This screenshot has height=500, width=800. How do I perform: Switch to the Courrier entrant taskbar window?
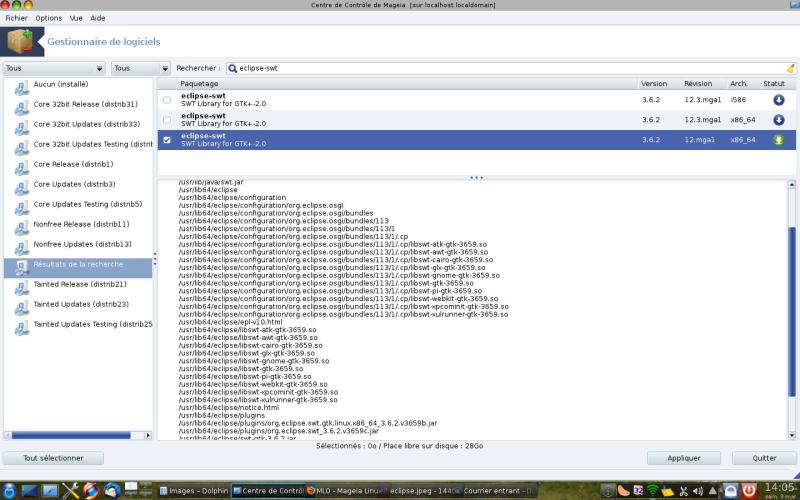[x=497, y=491]
